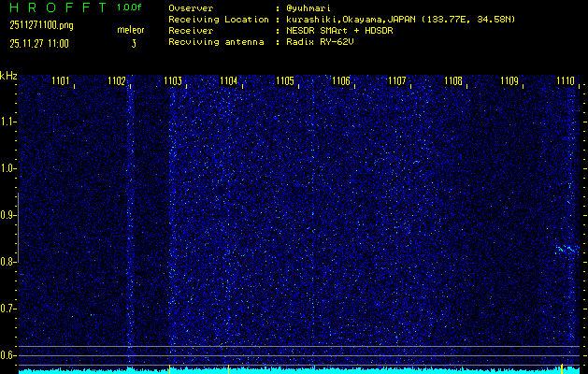The width and height of the screenshot is (588, 374).
Task: Click the 1105 time marker
Action: [285, 81]
